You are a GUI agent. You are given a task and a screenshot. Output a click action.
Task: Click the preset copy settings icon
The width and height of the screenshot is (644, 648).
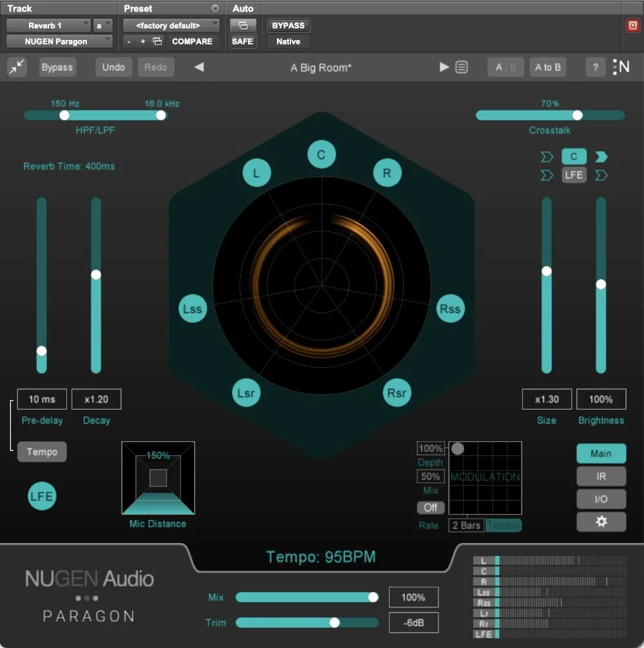click(x=157, y=41)
